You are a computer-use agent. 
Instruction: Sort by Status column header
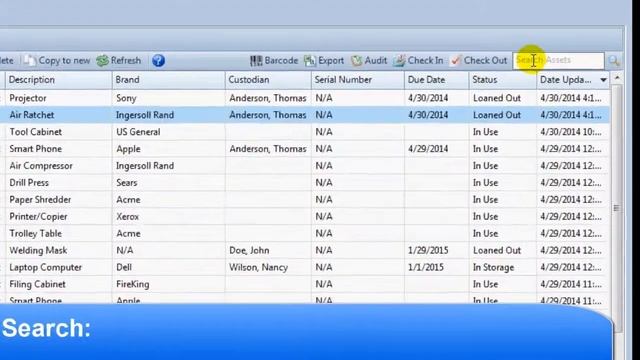coord(503,80)
